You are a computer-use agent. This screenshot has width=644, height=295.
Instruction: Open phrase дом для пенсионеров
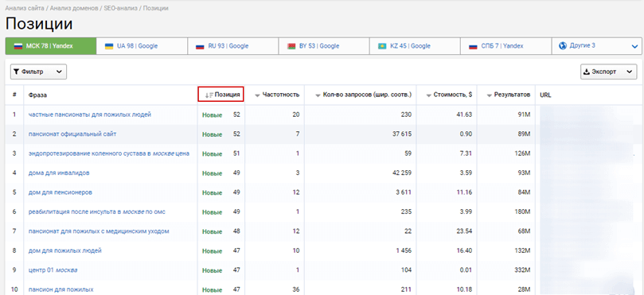(x=60, y=192)
